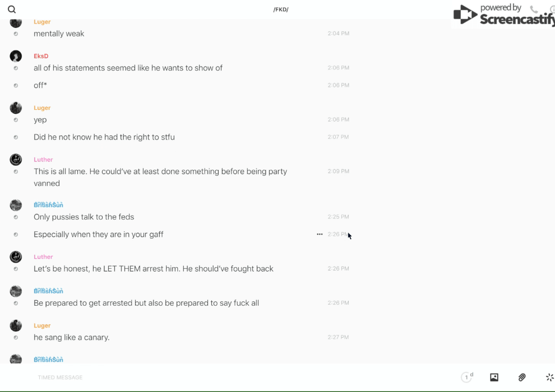Click BritishSun's name above "Be prepared to get arrested"

[x=48, y=291]
